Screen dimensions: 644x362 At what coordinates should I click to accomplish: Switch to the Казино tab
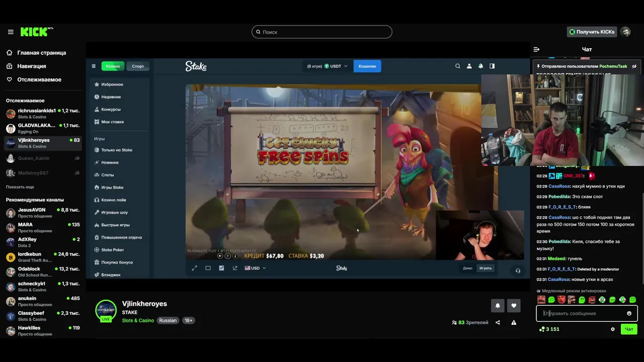(x=113, y=66)
